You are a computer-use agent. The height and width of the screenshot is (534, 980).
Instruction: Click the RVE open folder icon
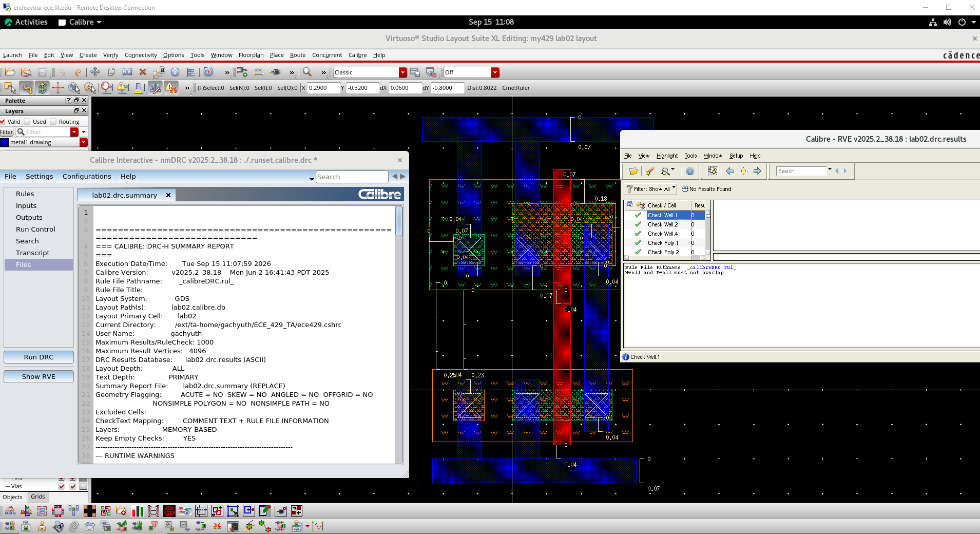pos(633,171)
